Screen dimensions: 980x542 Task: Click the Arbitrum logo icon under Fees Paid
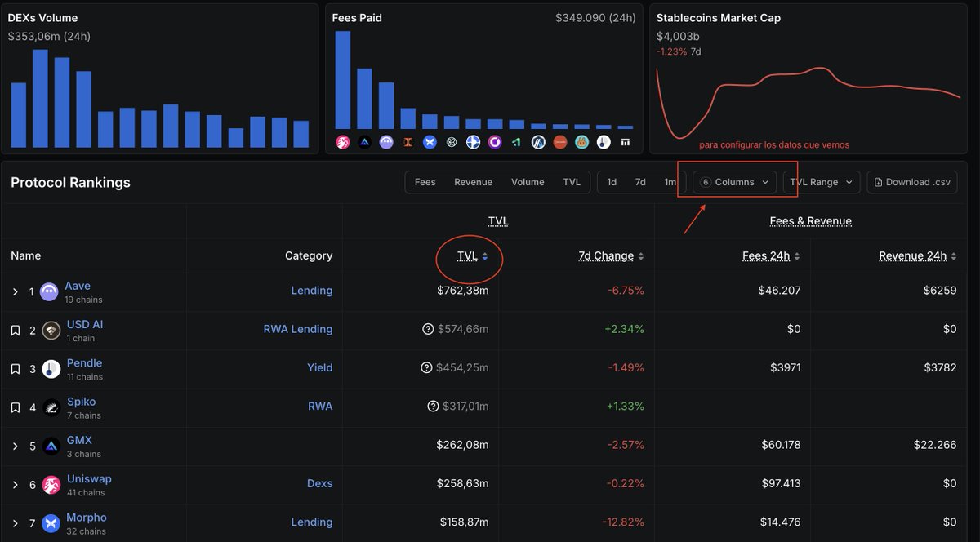[538, 142]
